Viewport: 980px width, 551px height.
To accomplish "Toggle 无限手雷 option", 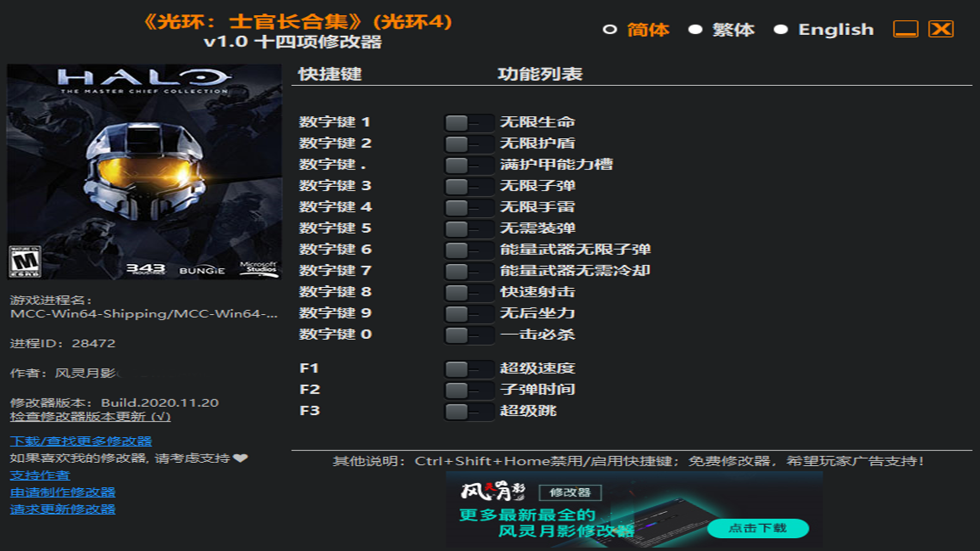I will tap(468, 208).
